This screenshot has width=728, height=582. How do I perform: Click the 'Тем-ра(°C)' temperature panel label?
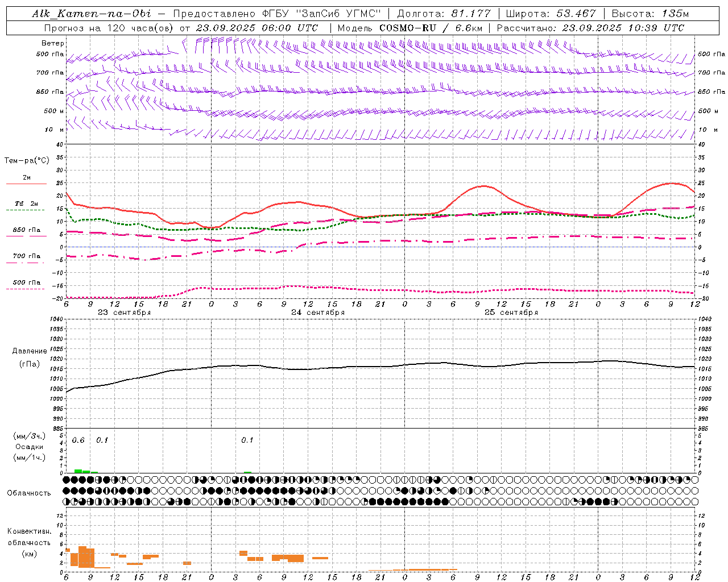pyautogui.click(x=27, y=161)
